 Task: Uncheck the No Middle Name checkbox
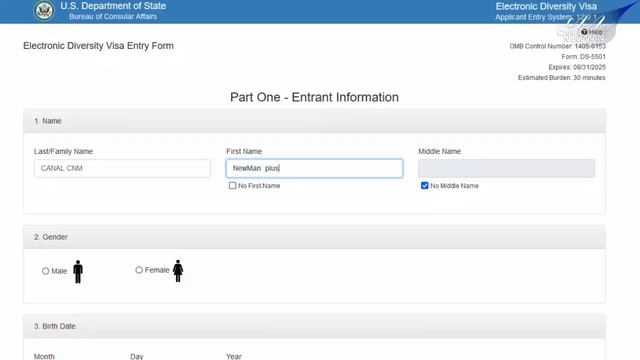[x=424, y=186]
